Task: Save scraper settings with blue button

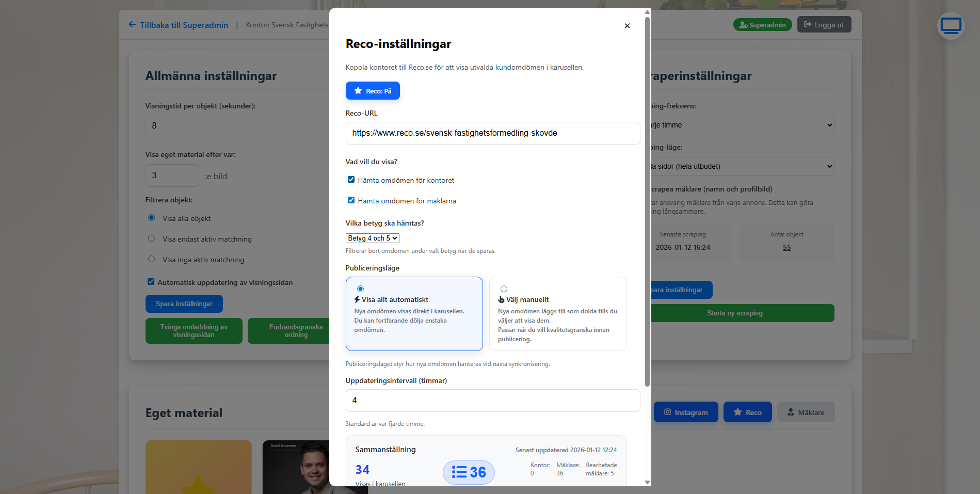Action: [x=682, y=290]
